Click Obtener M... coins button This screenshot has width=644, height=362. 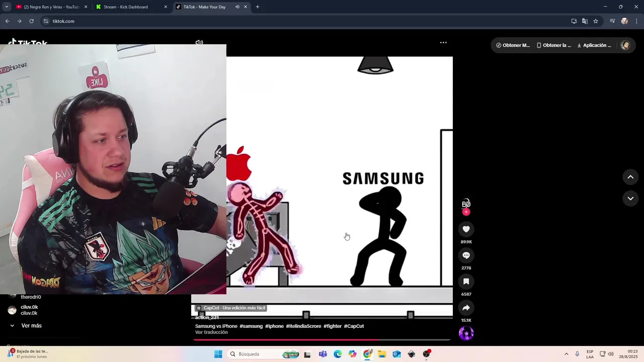[x=513, y=45]
